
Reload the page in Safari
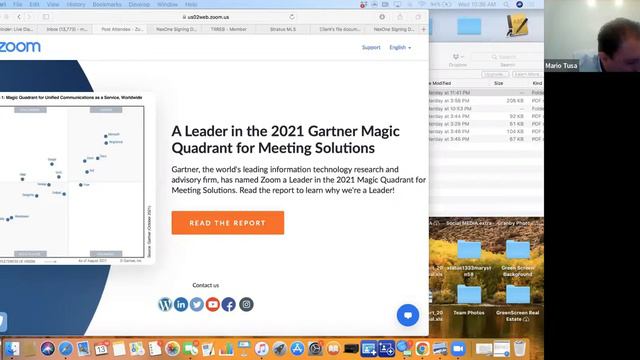coord(292,17)
